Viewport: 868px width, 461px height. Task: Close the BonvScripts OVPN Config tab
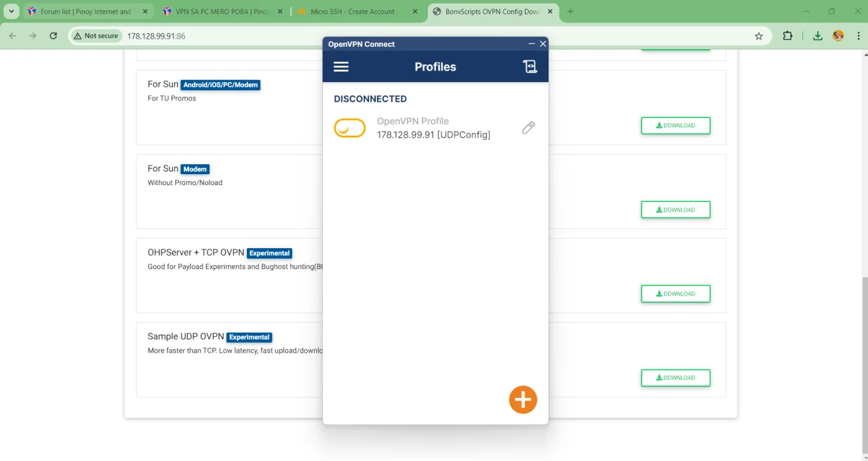coord(551,12)
